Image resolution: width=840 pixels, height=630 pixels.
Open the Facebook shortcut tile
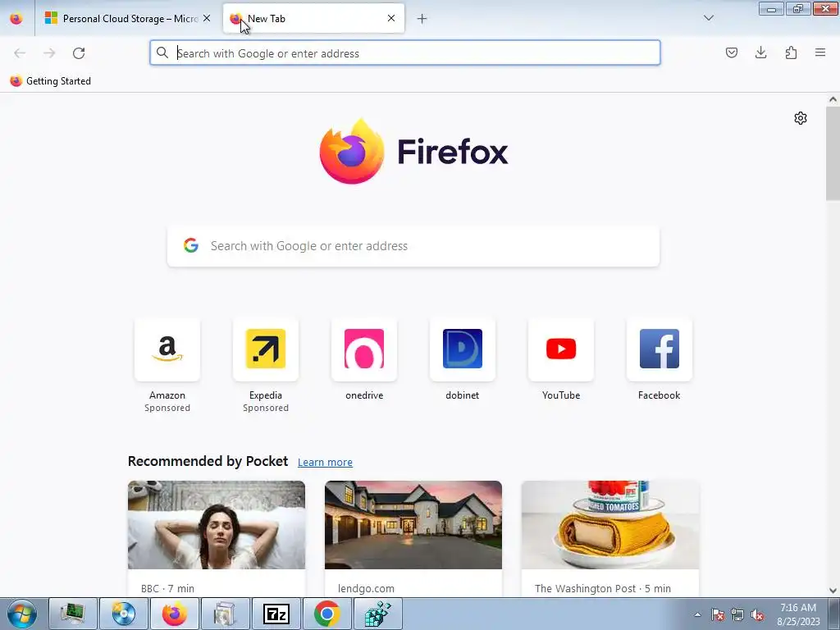tap(660, 360)
